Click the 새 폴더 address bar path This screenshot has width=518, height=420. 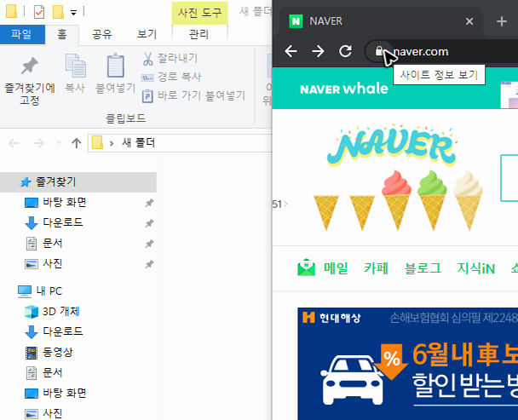tap(138, 143)
